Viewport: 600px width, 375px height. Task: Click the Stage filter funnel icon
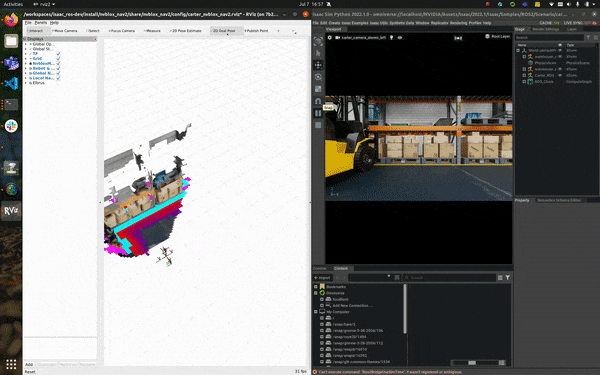589,38
